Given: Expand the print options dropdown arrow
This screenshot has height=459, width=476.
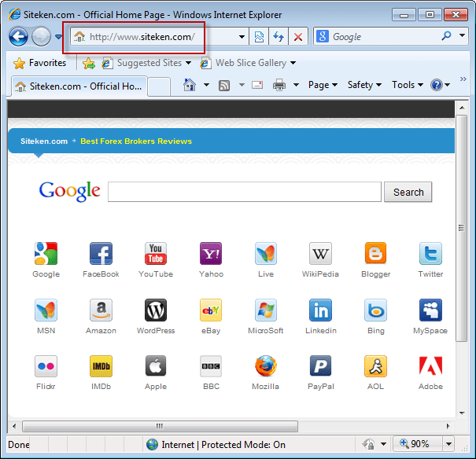Looking at the screenshot, I should point(296,85).
